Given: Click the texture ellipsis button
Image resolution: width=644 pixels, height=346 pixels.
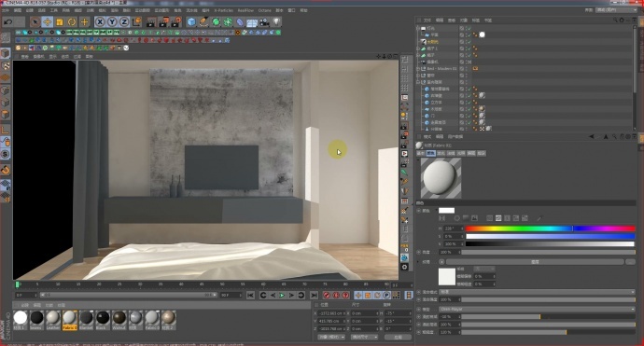Looking at the screenshot, I should (x=630, y=261).
